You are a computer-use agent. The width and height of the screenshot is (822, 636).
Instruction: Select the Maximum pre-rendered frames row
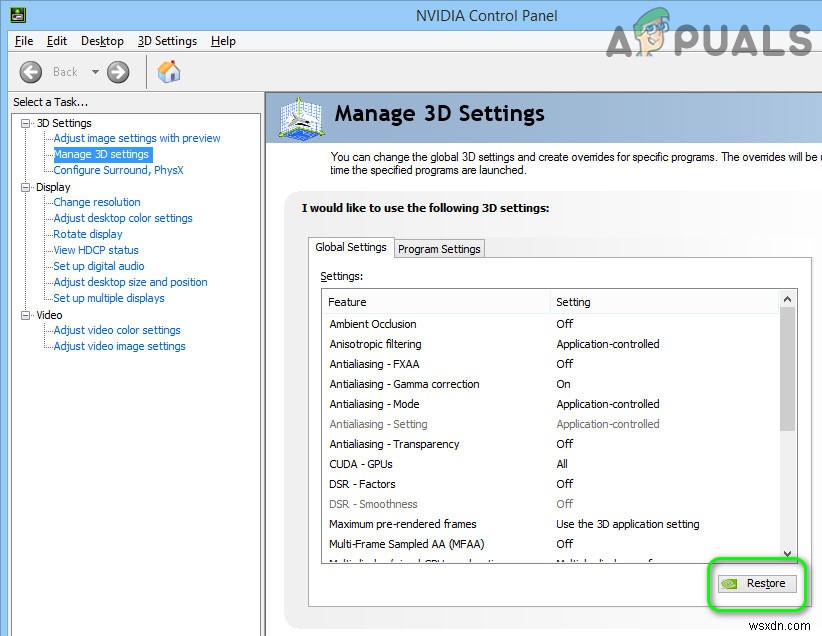(551, 524)
